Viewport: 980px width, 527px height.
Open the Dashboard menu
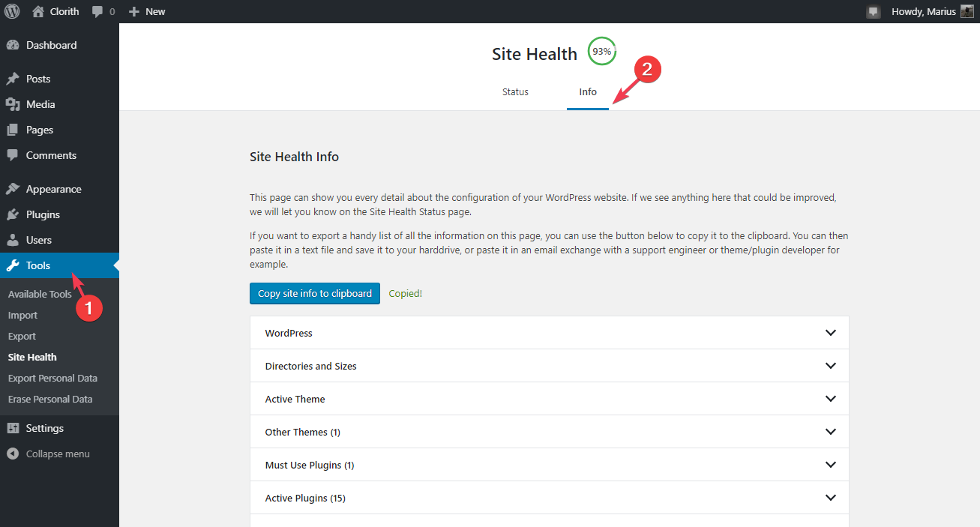(x=59, y=45)
